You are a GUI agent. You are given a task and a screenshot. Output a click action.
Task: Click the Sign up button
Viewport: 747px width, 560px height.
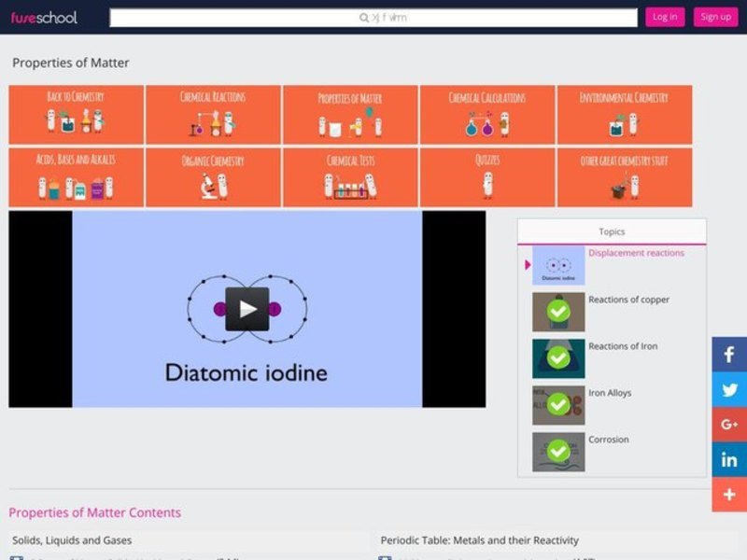pos(715,17)
